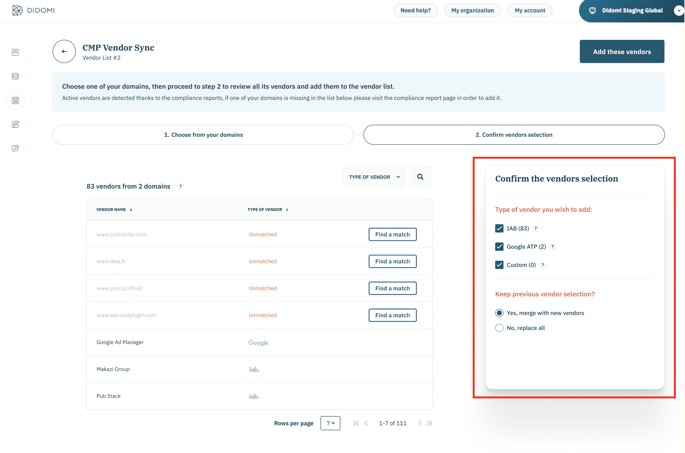
Task: Click the iab type label for Makazi Group
Action: [x=254, y=370]
